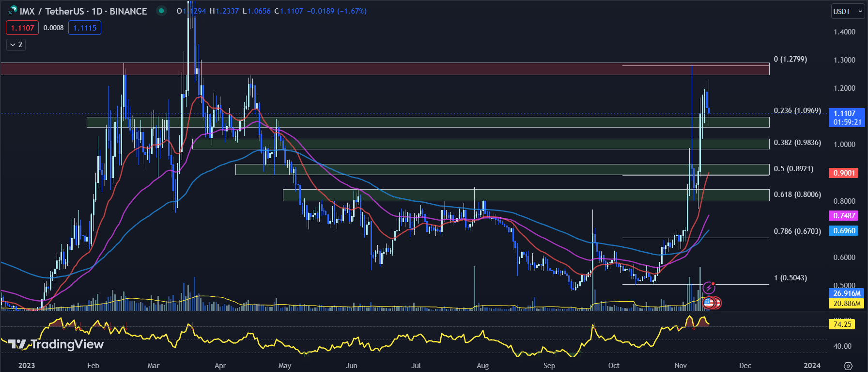Expand the collapsed indicators legend showing 2
Viewport: 868px width, 372px height.
[x=16, y=45]
